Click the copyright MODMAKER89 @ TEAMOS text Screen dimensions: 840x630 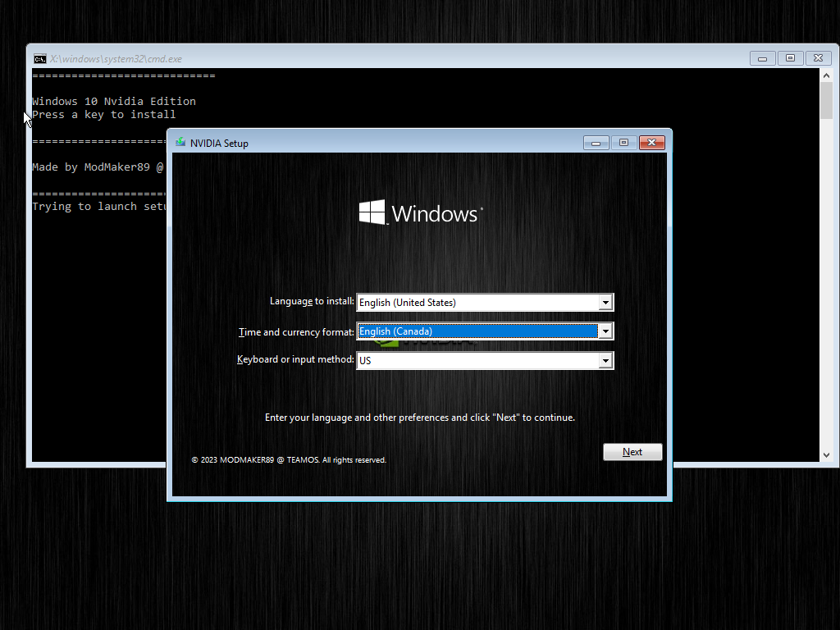[x=289, y=459]
